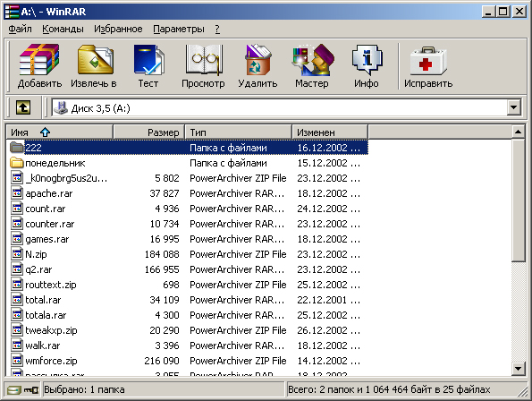Click the date 22.12.2001 cell
Screen dimensions: 532x401
click(328, 300)
